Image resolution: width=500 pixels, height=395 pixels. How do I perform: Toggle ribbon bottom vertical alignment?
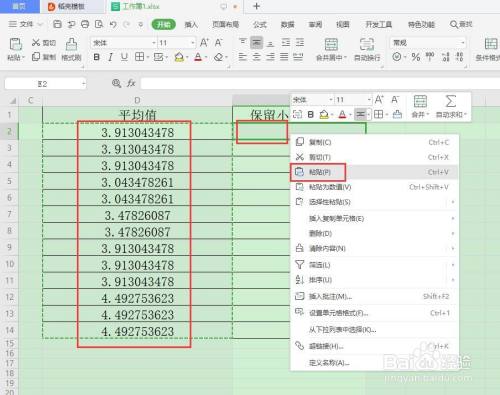[271, 43]
